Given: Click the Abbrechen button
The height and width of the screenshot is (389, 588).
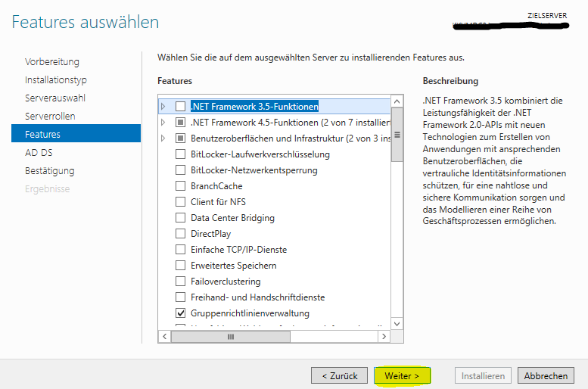Looking at the screenshot, I should point(546,375).
